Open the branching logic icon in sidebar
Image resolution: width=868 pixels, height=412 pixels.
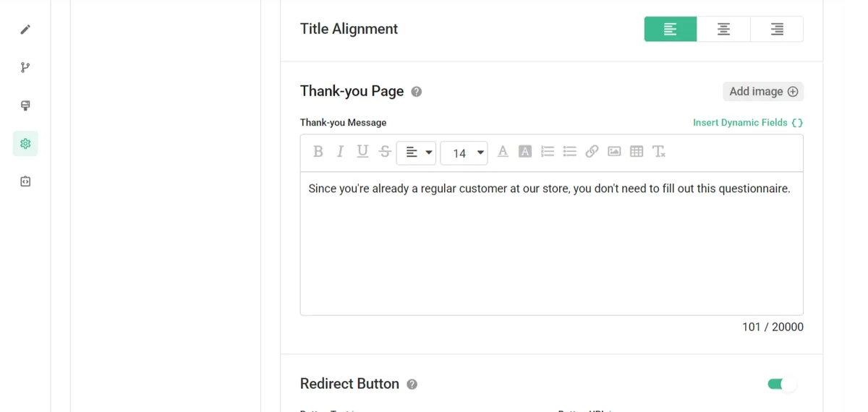pos(25,67)
